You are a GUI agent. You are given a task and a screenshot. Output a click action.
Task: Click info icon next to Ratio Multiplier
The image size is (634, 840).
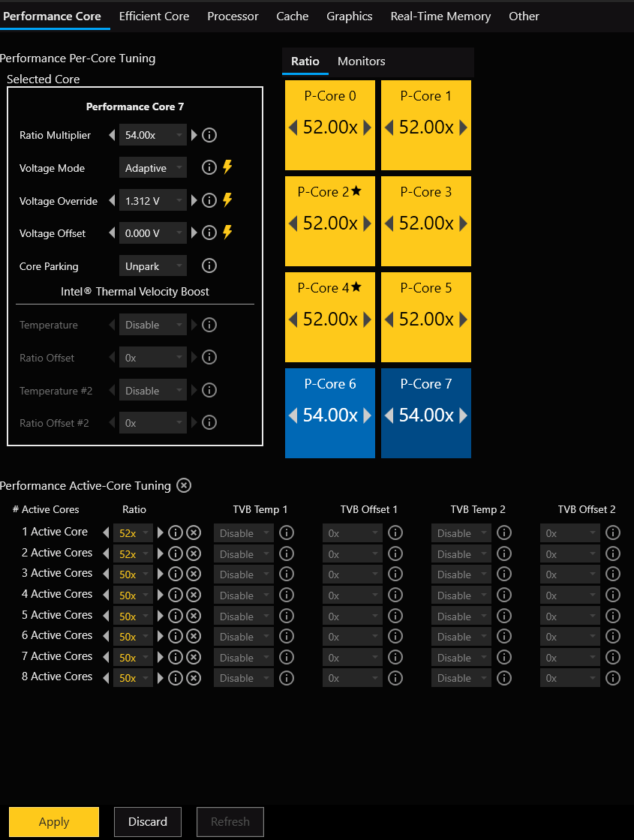(209, 135)
